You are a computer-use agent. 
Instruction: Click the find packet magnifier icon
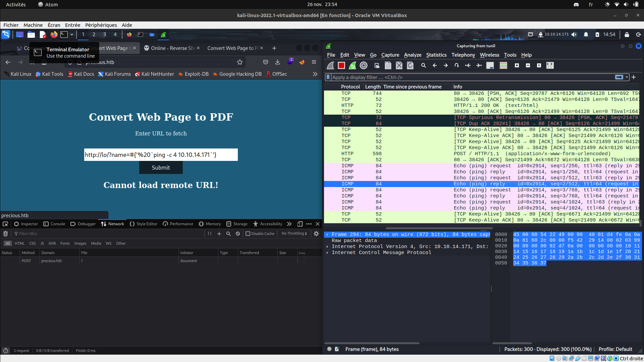[x=424, y=66]
